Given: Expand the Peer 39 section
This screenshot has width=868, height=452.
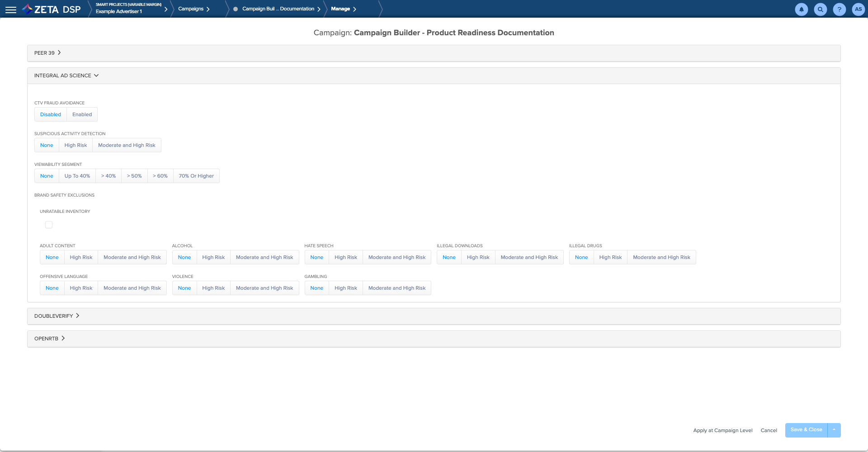Looking at the screenshot, I should click(x=47, y=53).
